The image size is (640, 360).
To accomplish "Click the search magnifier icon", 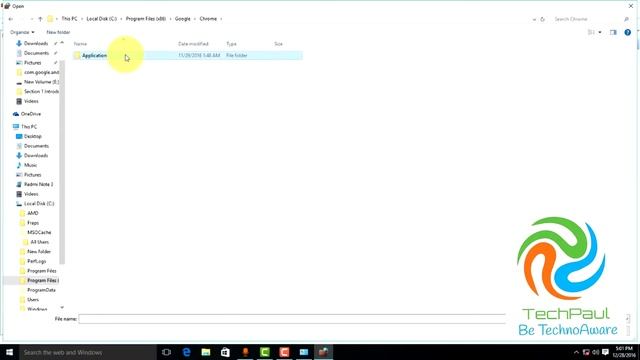I will (626, 19).
